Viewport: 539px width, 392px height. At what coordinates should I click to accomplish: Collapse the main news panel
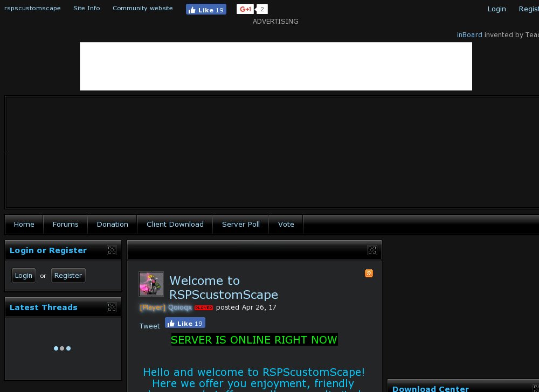pyautogui.click(x=372, y=250)
